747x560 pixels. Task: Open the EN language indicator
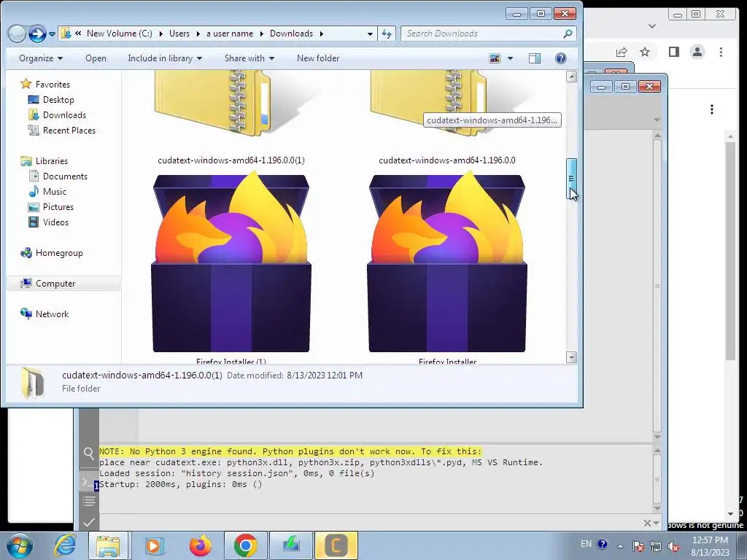click(x=586, y=544)
